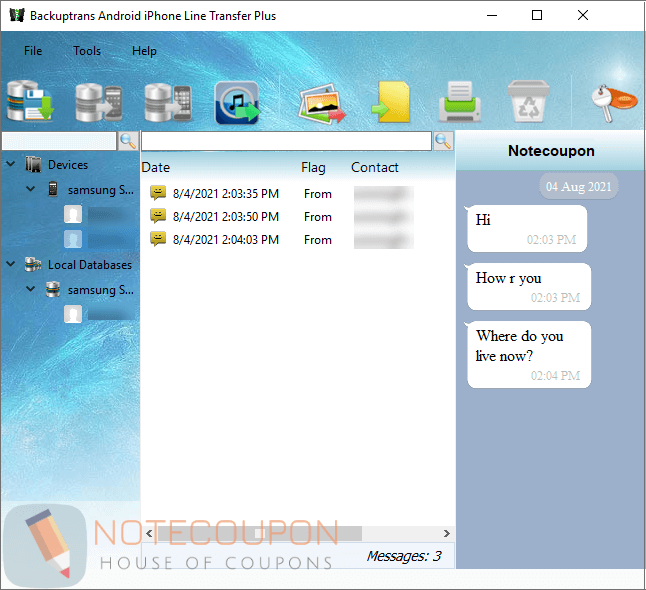Click the Flag column header

click(x=313, y=167)
